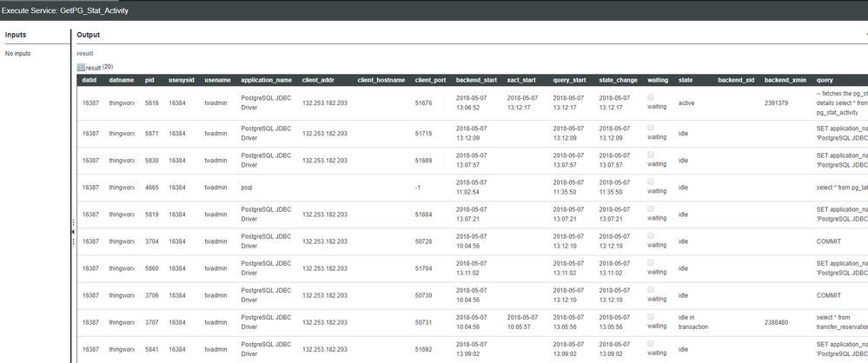This screenshot has width=868, height=363.
Task: Select the client port 51715 cell
Action: pos(423,134)
